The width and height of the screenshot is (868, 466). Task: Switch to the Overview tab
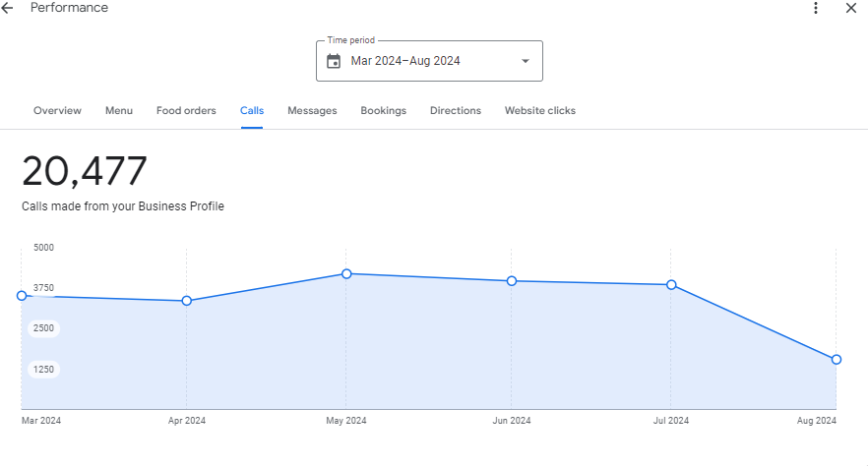click(x=57, y=111)
